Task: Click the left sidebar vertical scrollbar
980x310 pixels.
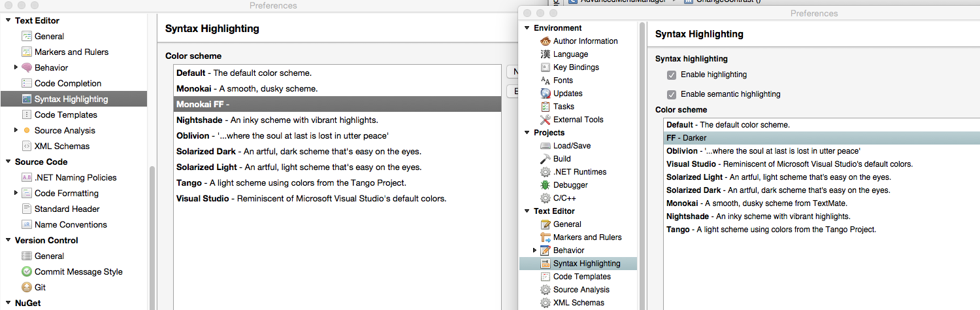Action: (x=152, y=235)
